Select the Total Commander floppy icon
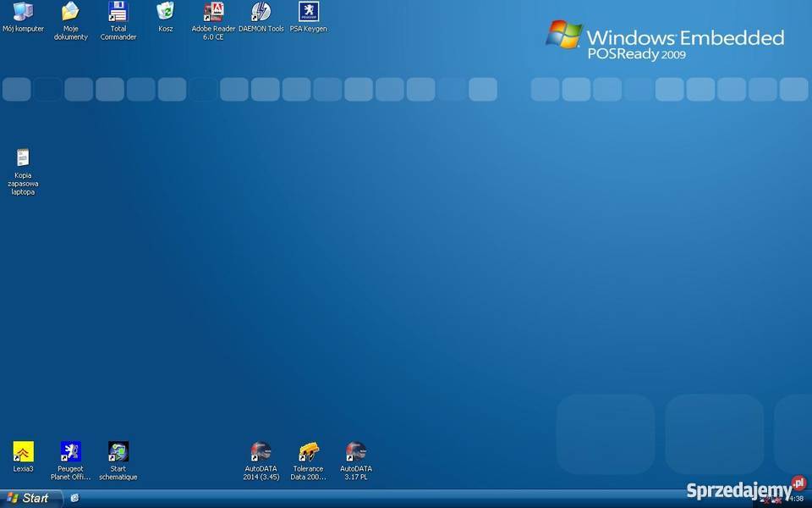This screenshot has width=812, height=508. point(118,12)
